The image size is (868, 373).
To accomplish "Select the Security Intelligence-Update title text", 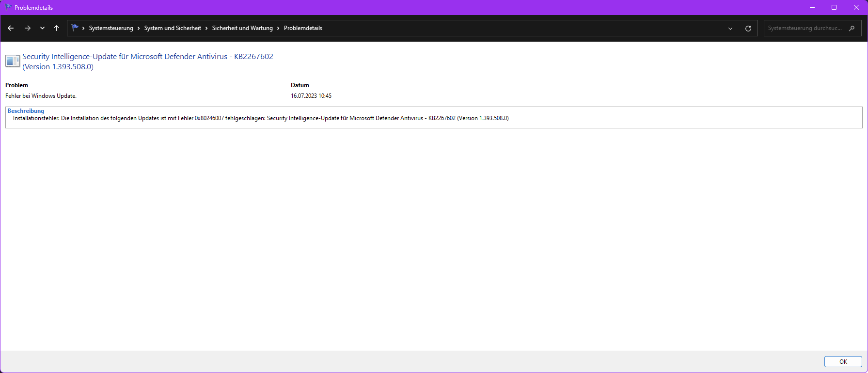I will (148, 62).
